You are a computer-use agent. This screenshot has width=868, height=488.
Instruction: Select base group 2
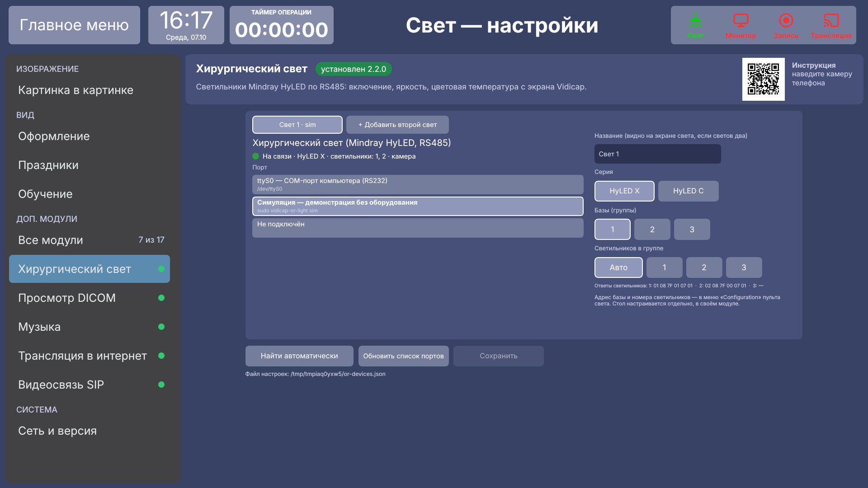(652, 230)
